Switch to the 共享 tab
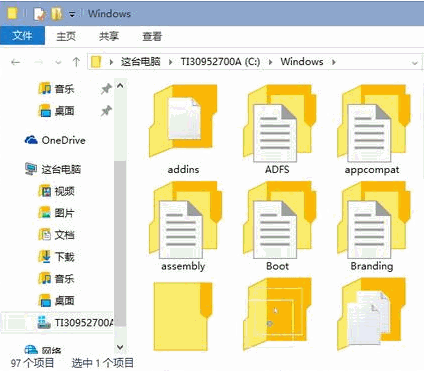 (109, 36)
